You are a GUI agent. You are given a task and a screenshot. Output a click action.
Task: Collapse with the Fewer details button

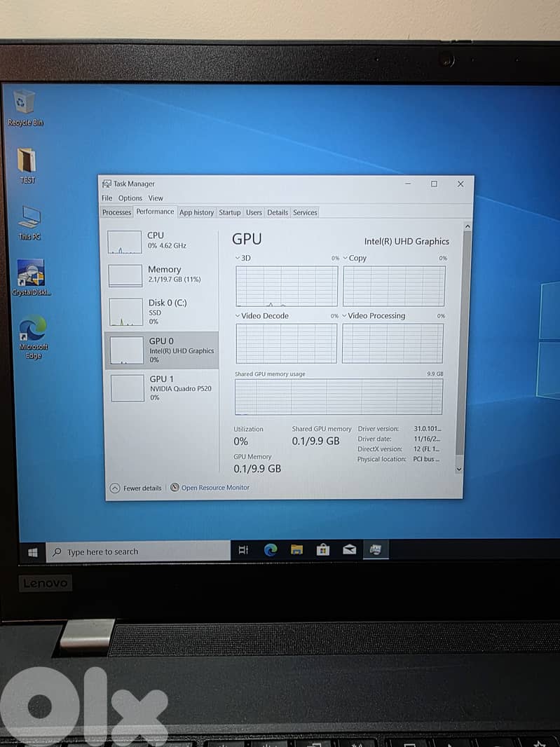[136, 488]
